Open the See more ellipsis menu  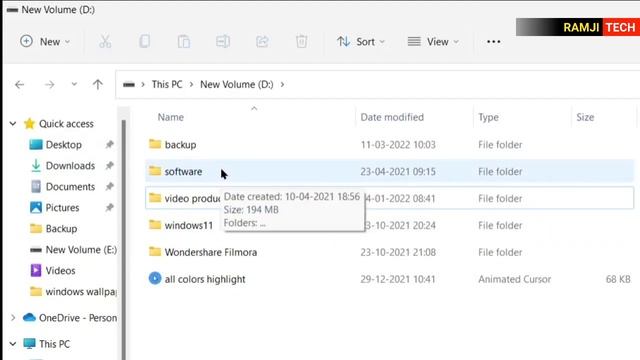click(x=493, y=42)
